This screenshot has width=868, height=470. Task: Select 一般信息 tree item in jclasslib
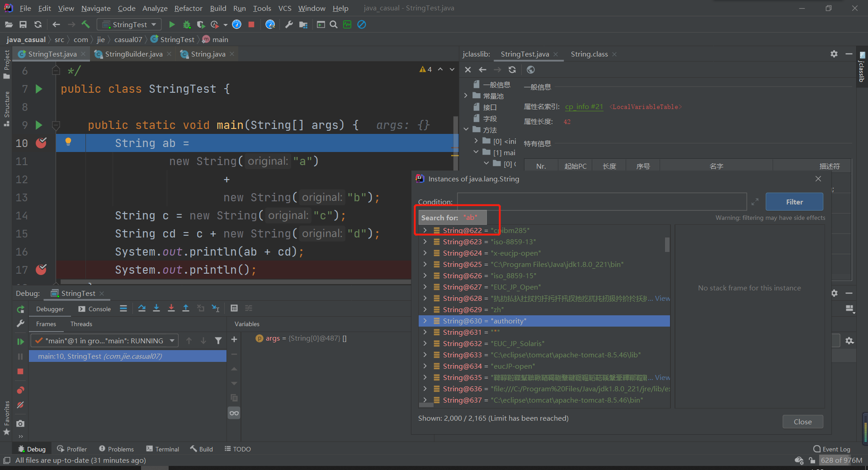click(x=492, y=85)
